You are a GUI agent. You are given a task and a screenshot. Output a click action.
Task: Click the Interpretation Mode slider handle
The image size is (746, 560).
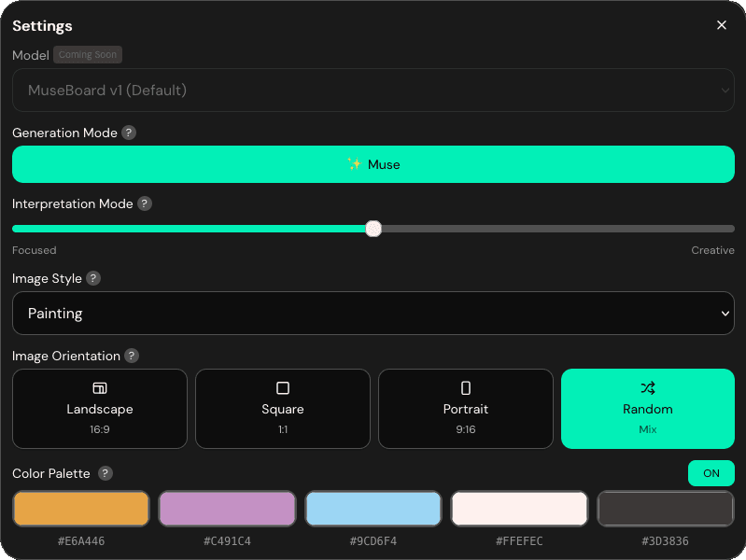tap(373, 229)
